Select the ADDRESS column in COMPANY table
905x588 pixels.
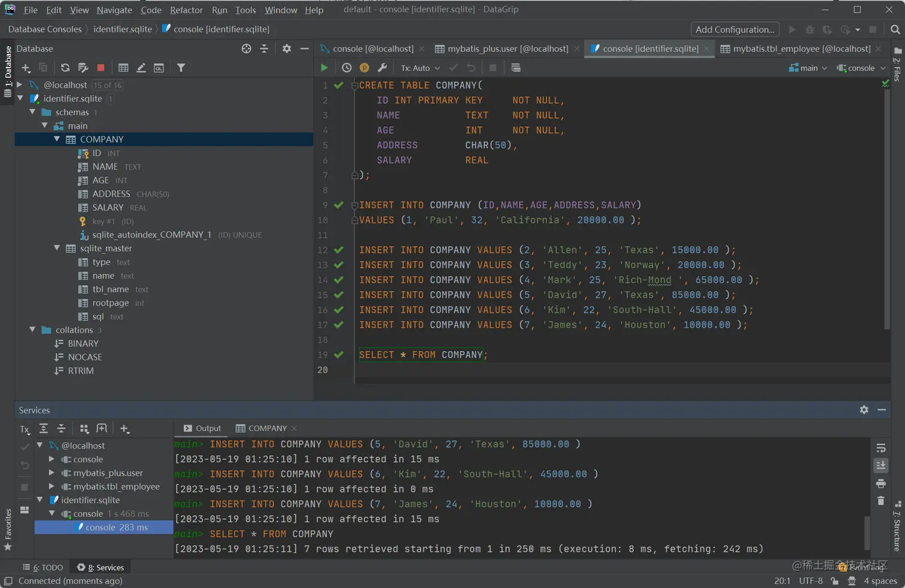[111, 194]
